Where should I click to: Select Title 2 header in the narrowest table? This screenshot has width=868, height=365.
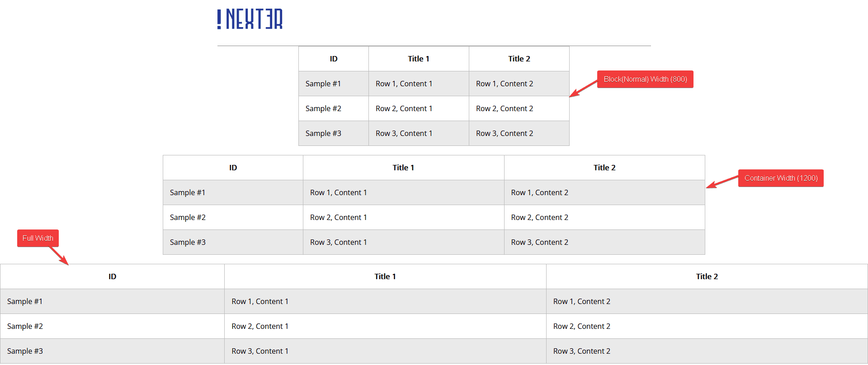pos(519,59)
